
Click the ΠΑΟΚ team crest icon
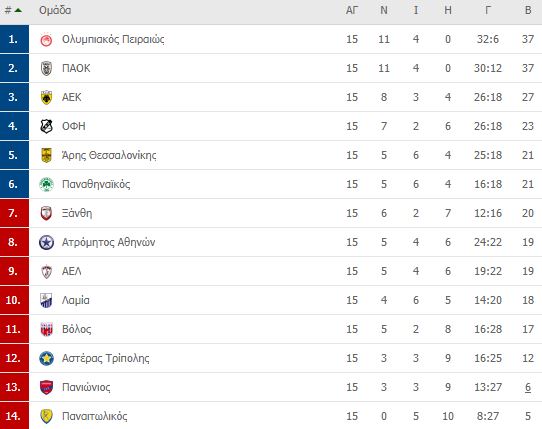46,68
